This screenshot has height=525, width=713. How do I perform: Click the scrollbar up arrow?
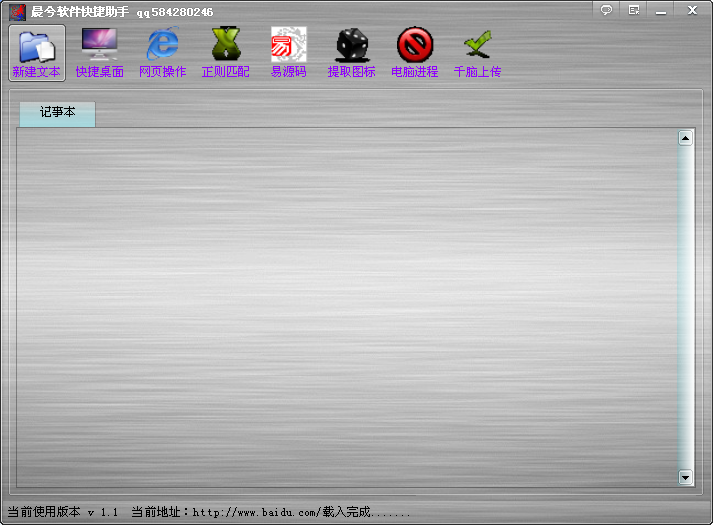685,138
